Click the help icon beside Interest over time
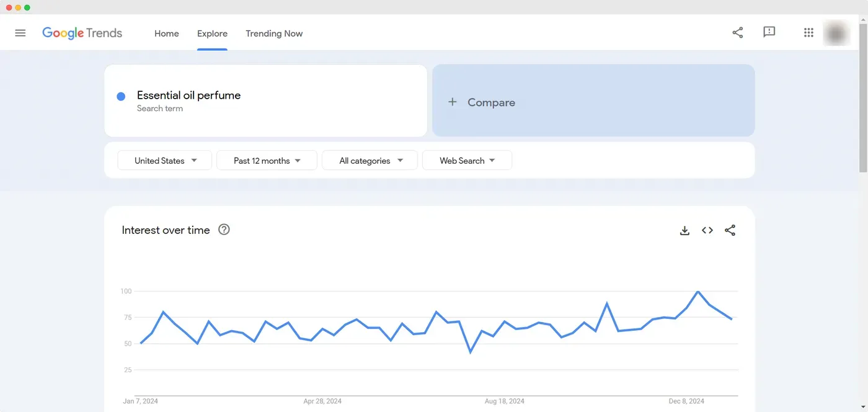 pos(224,230)
